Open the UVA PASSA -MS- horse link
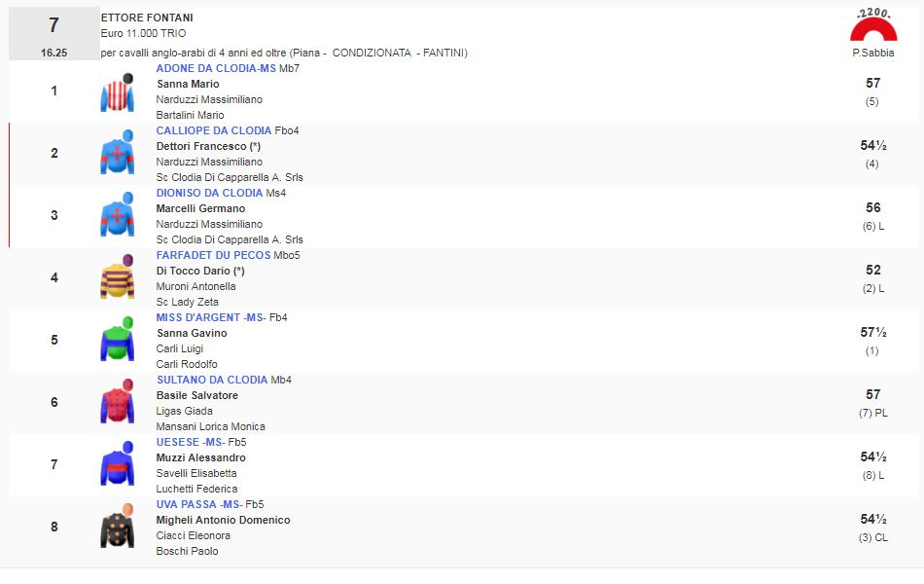This screenshot has height=584, width=924. point(198,504)
